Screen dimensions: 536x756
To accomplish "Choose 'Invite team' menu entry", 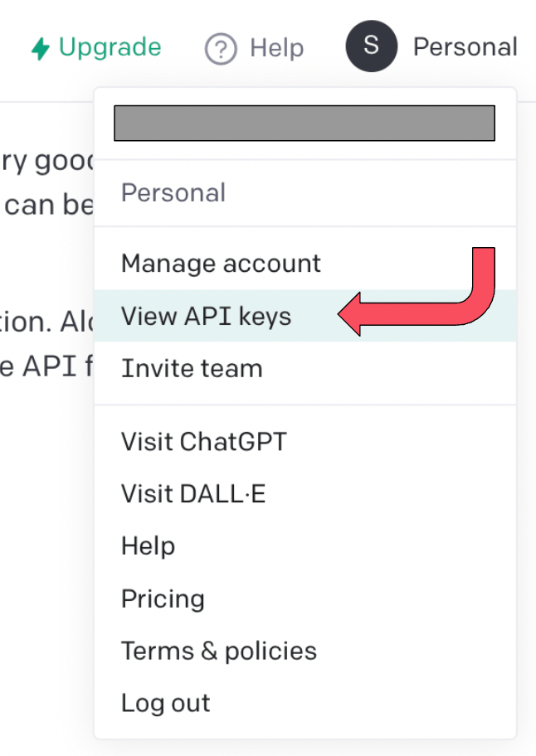I will (x=192, y=368).
